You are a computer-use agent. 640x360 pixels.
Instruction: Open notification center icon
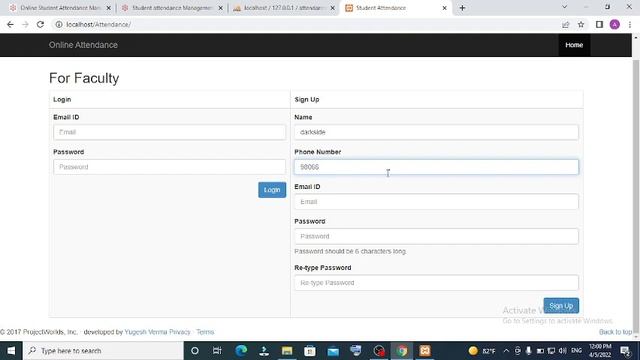[625, 351]
